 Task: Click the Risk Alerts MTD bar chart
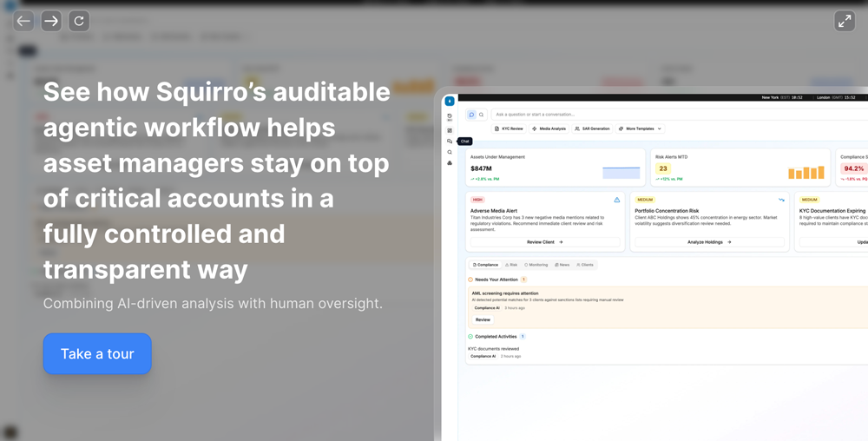pyautogui.click(x=806, y=173)
